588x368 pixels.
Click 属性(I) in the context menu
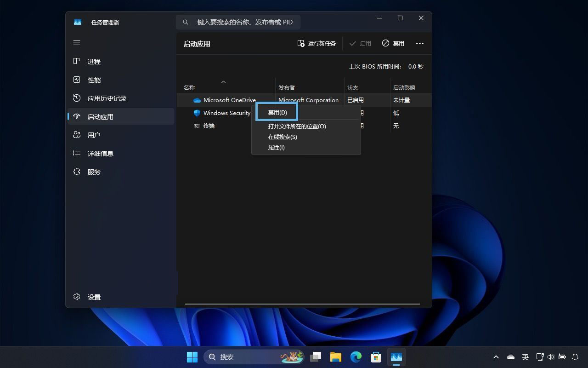click(276, 147)
